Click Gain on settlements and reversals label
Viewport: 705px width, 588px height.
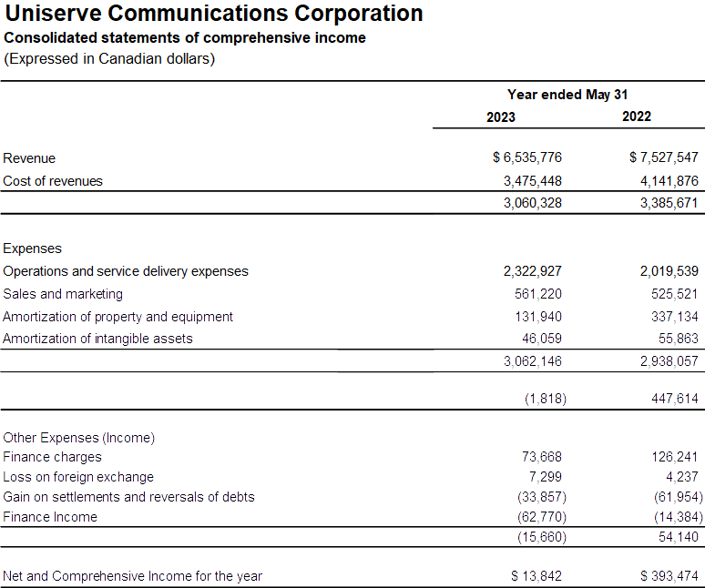click(x=128, y=497)
